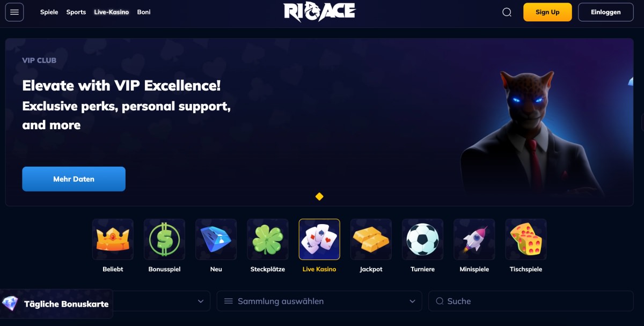Image resolution: width=644 pixels, height=326 pixels.
Task: Choose the Neu blue diamond category
Action: [216, 239]
